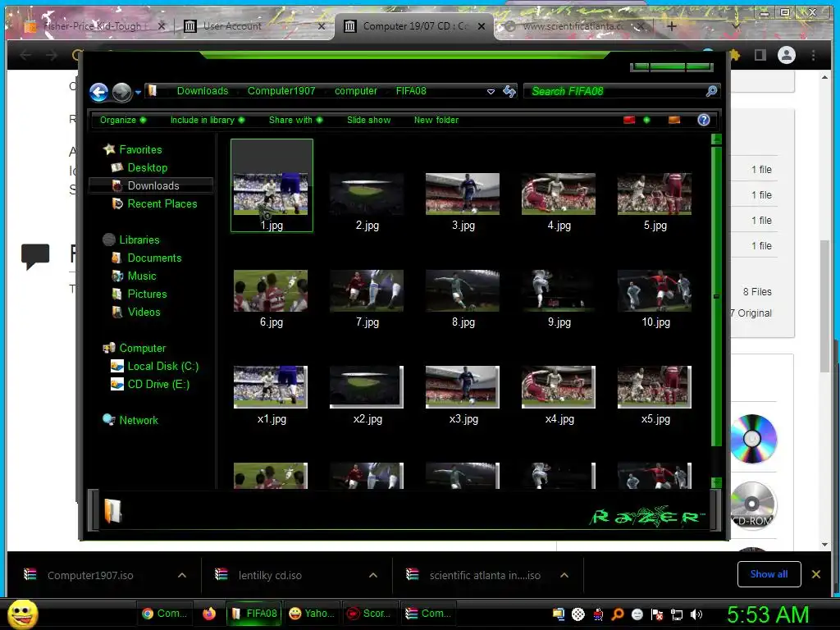Open the Include in library menu
This screenshot has width=840, height=630.
click(x=208, y=120)
